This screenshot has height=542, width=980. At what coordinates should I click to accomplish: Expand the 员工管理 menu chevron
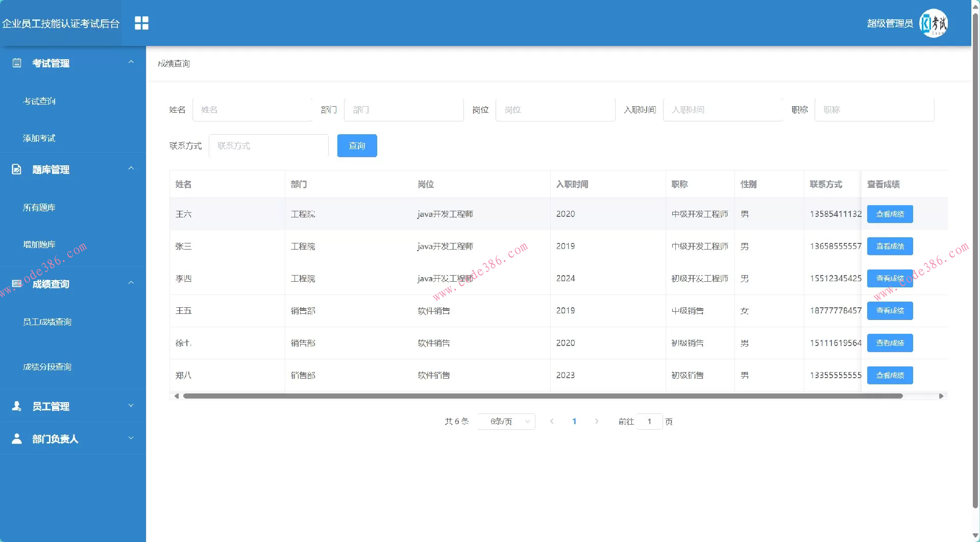pyautogui.click(x=131, y=406)
